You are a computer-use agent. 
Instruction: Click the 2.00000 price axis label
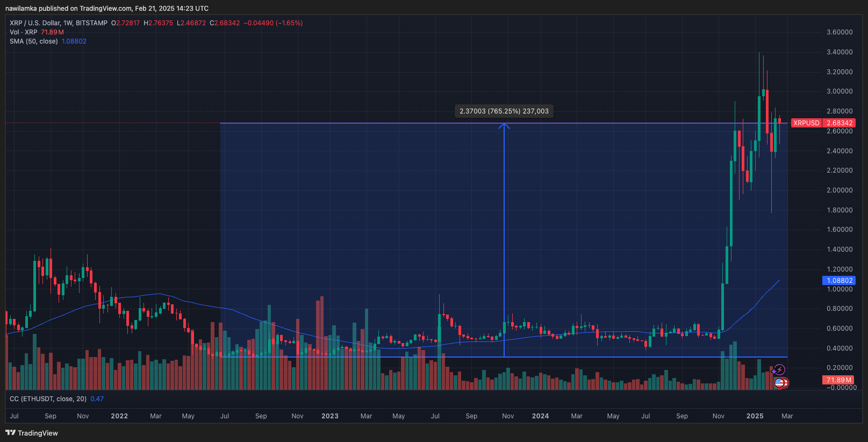[840, 190]
